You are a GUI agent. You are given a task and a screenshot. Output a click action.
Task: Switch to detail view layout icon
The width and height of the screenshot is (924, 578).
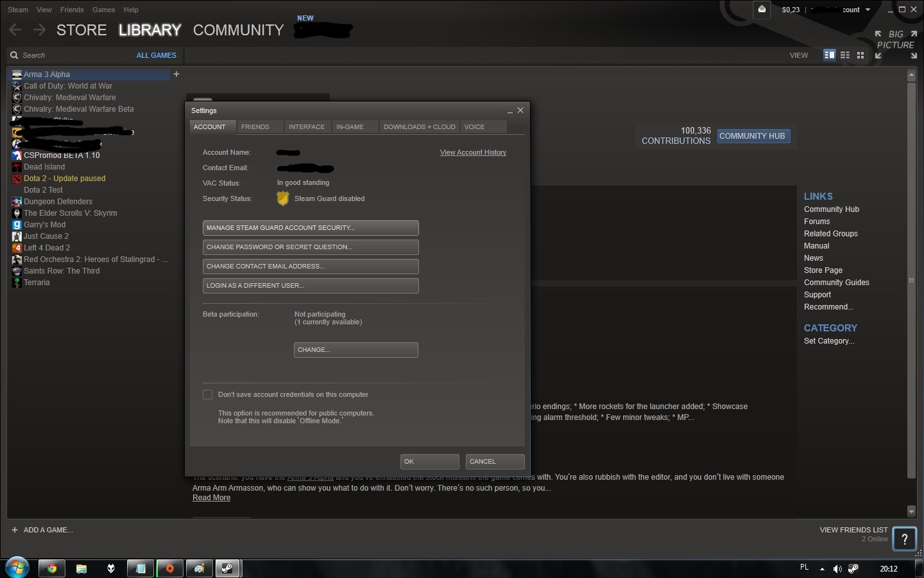coord(830,55)
